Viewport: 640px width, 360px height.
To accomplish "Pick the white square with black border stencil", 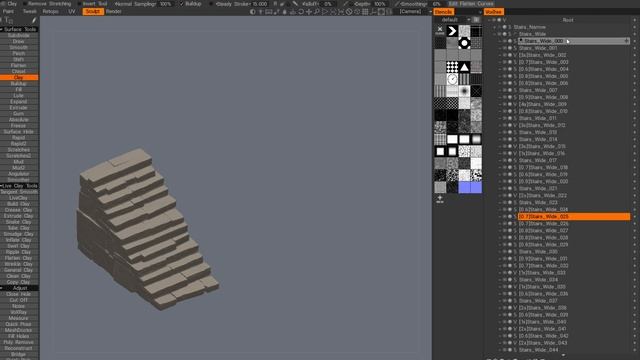I will click(x=440, y=151).
